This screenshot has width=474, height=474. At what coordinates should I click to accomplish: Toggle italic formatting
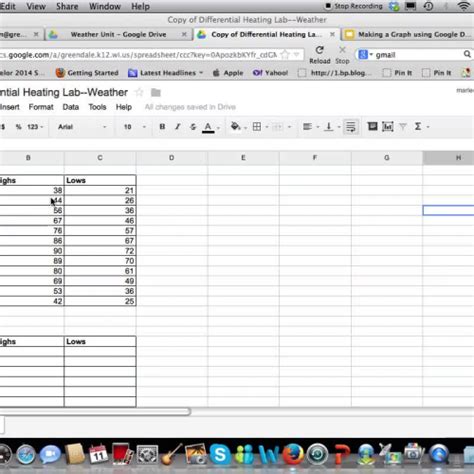tap(178, 127)
